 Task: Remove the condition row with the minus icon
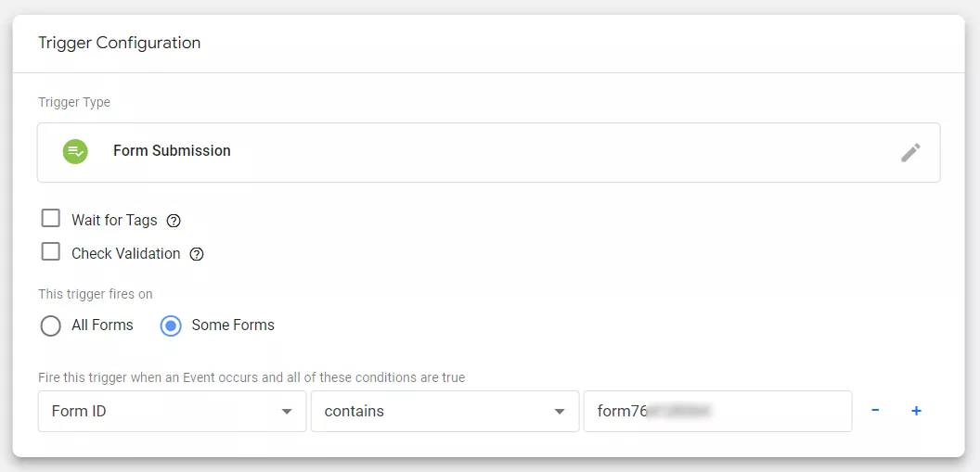[876, 410]
